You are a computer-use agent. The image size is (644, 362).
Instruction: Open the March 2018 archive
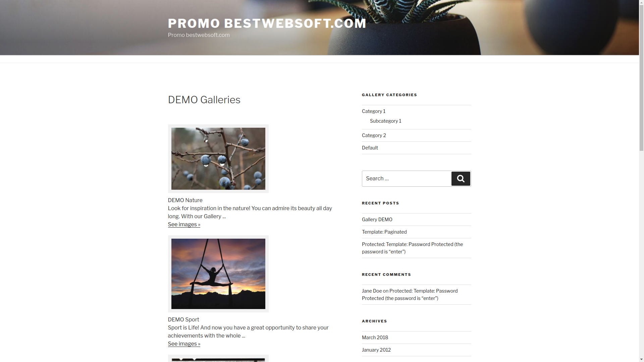[375, 337]
